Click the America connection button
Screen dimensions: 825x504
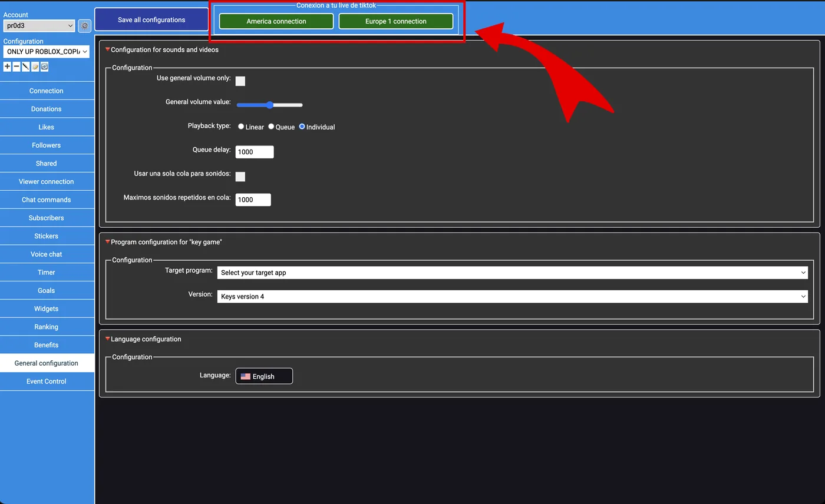tap(276, 21)
